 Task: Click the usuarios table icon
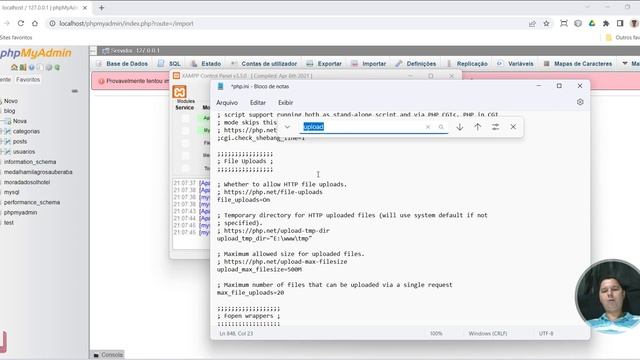7,152
